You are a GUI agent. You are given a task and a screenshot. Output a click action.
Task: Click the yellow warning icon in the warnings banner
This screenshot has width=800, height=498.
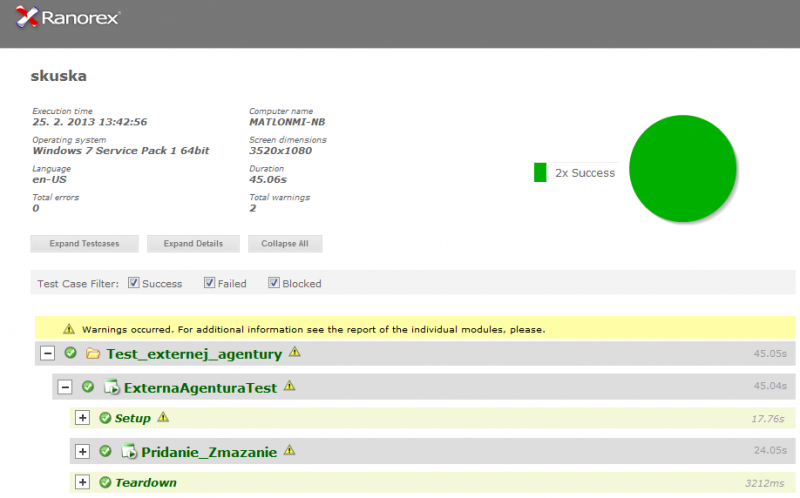coord(69,329)
